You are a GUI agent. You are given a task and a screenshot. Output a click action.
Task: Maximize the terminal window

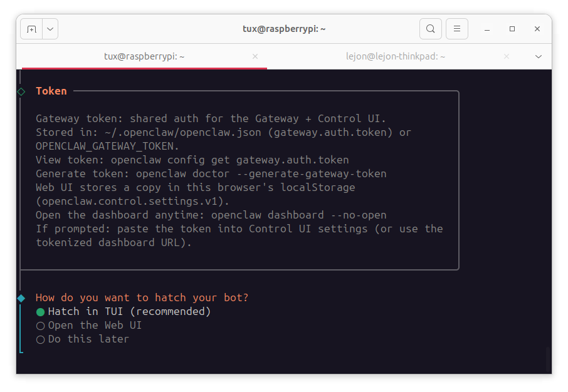coord(512,29)
